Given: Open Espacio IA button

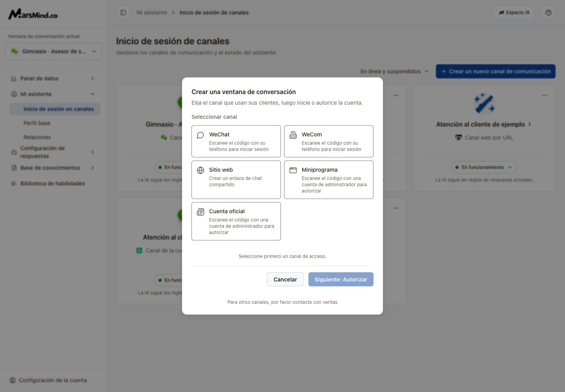Looking at the screenshot, I should point(514,13).
